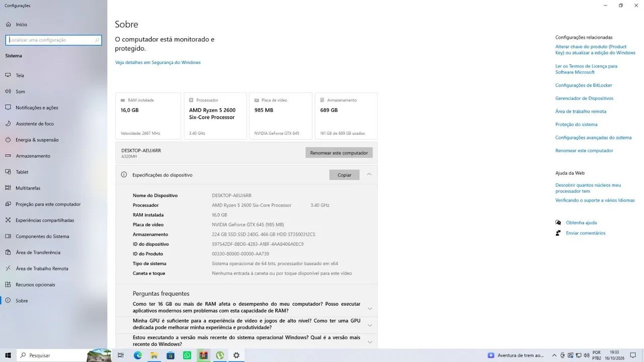This screenshot has height=362, width=644.
Task: Click the Renomear este computador button
Action: (339, 153)
